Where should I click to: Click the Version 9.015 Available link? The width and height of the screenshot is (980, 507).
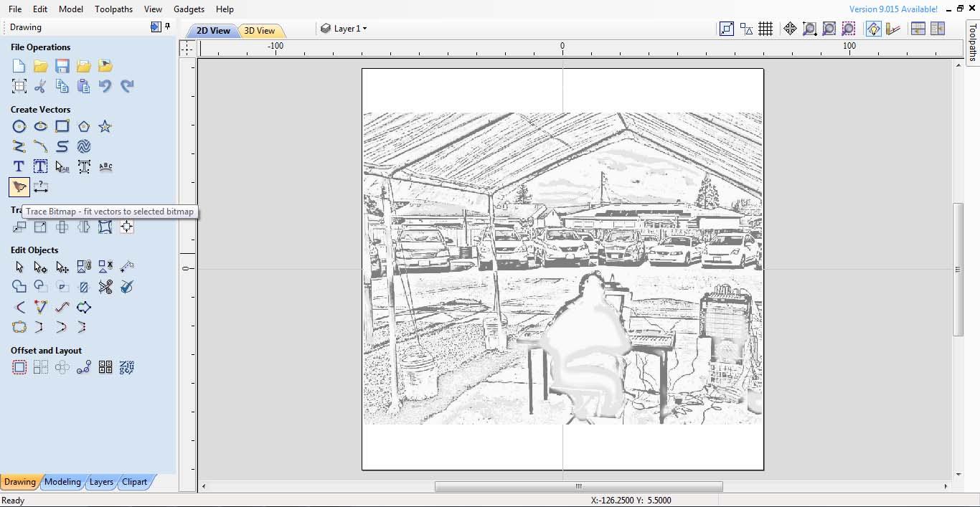(x=893, y=9)
